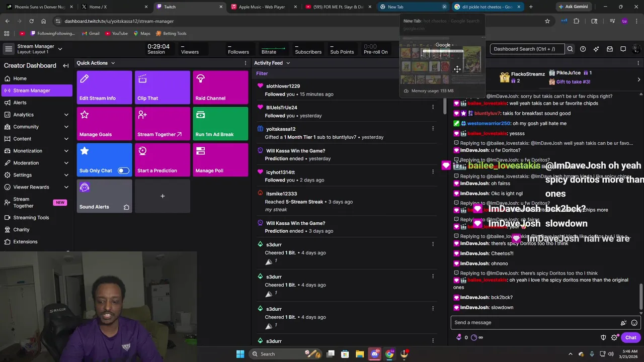Click the Manage Goals quick action
644x362 pixels.
104,124
